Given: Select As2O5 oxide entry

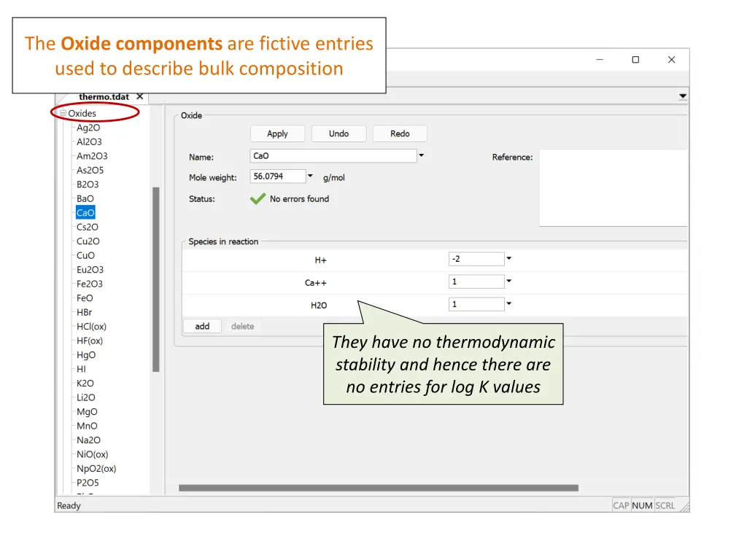Looking at the screenshot, I should [x=90, y=171].
